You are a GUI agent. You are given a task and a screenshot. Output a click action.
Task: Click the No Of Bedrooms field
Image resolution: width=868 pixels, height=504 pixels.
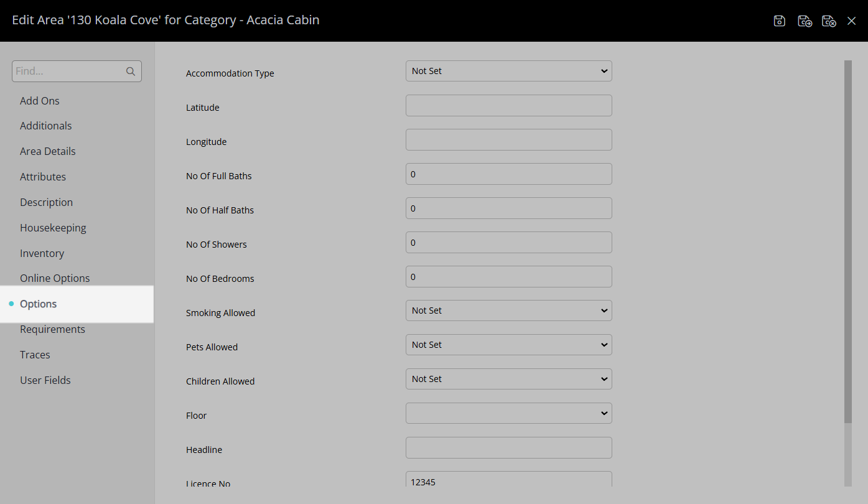(x=509, y=276)
